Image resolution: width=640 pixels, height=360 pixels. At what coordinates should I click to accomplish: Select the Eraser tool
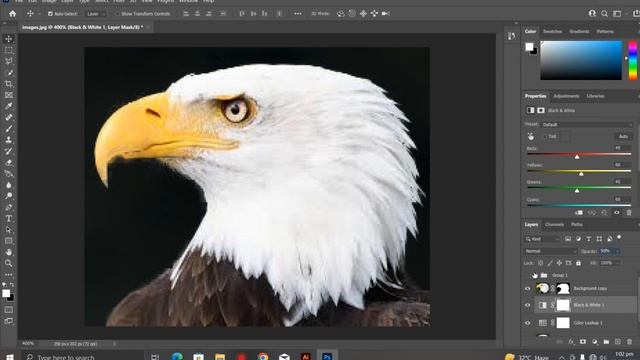pos(9,162)
